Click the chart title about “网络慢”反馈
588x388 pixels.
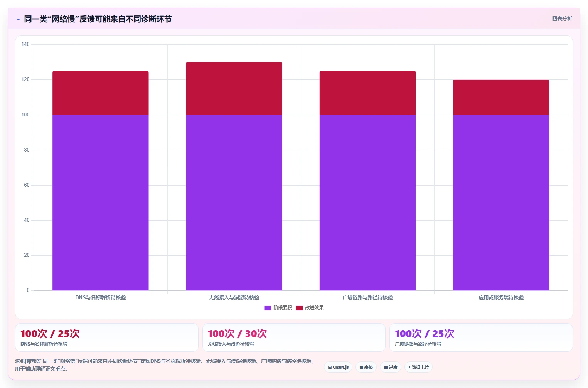(x=98, y=19)
